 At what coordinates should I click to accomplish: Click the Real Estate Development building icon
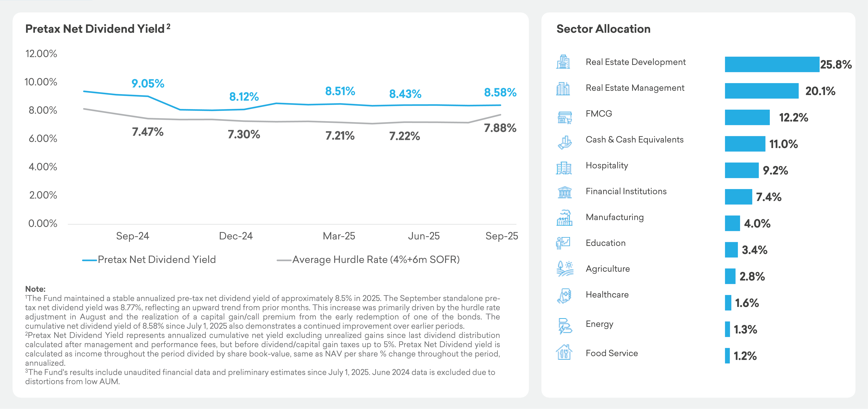coord(563,62)
